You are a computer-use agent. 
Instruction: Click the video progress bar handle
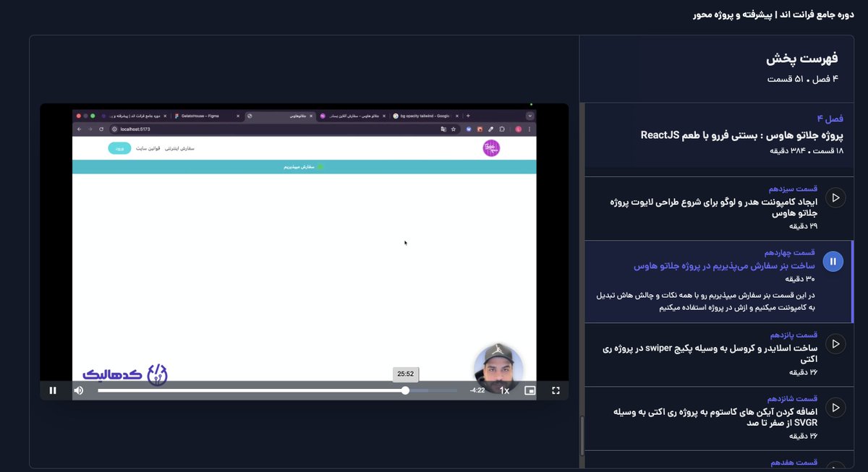coord(405,390)
